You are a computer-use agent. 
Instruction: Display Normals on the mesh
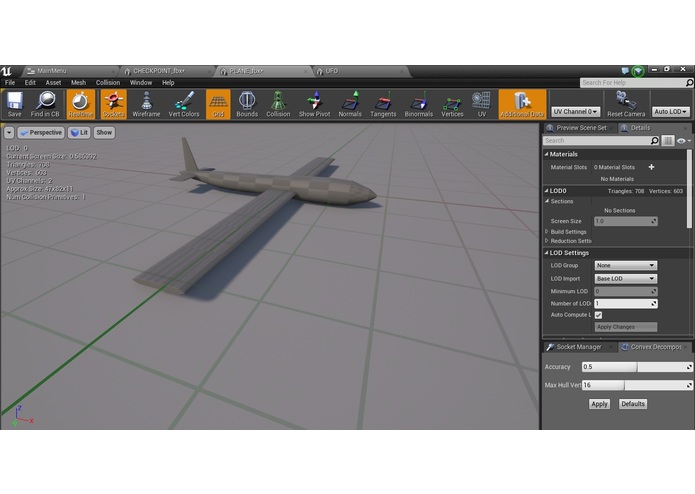(350, 104)
